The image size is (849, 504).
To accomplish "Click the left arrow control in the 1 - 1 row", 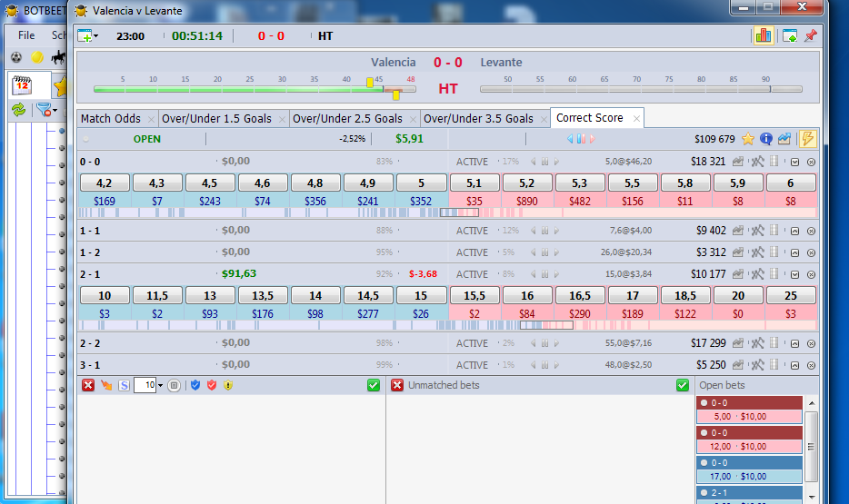I will pyautogui.click(x=534, y=231).
